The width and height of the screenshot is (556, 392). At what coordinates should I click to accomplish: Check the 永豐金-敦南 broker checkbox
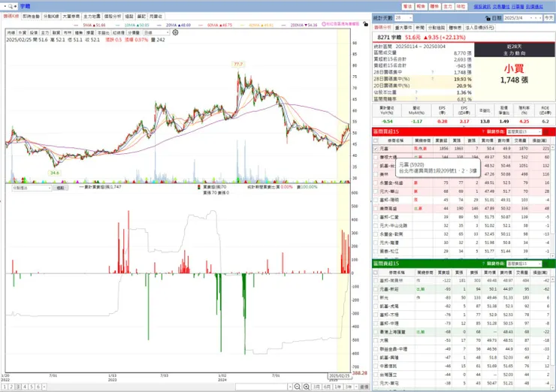click(x=376, y=234)
